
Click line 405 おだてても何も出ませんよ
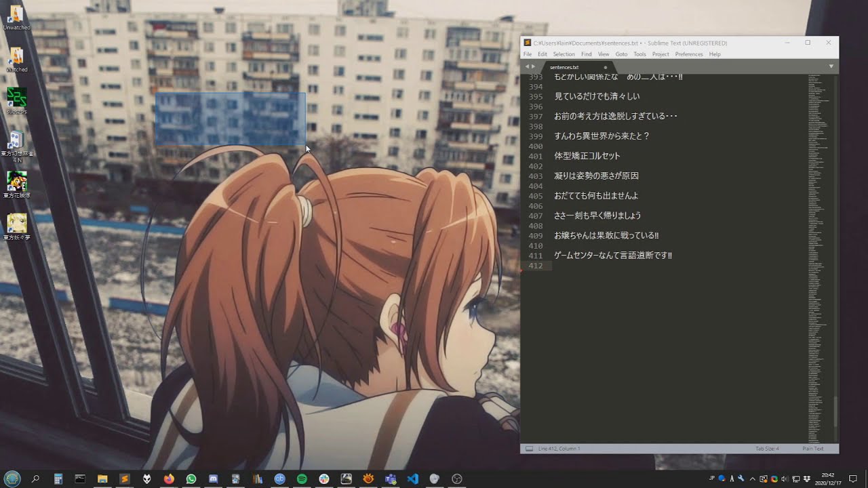pyautogui.click(x=596, y=196)
